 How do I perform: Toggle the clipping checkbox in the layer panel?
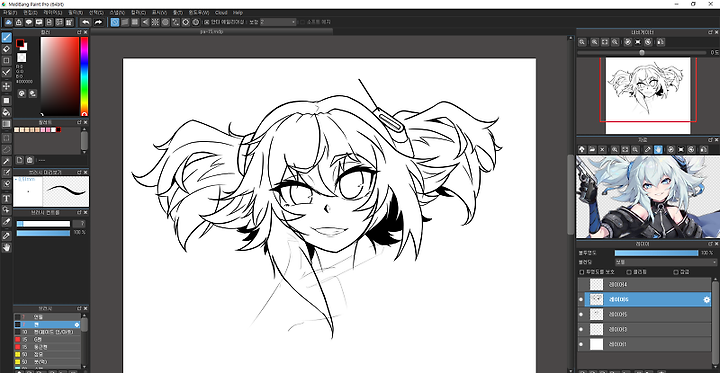[629, 272]
